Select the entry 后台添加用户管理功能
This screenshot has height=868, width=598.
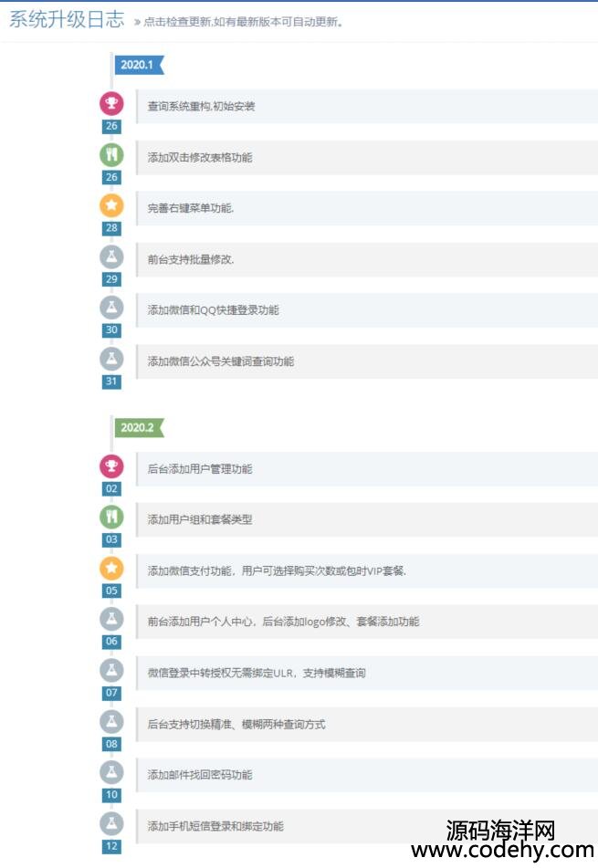(366, 469)
